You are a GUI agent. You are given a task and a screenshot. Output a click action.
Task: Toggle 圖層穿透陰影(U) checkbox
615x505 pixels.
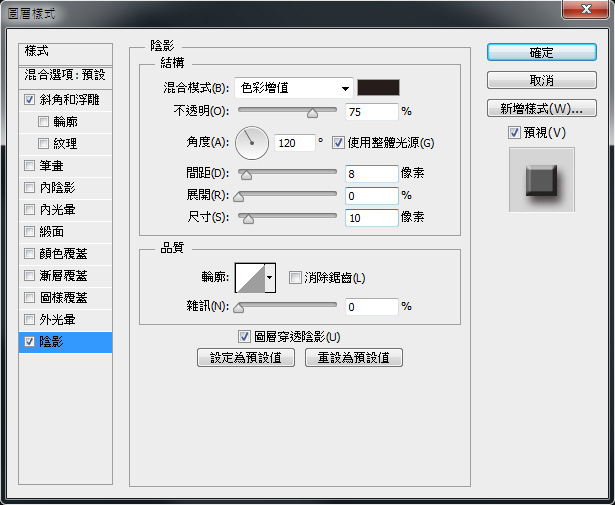click(244, 336)
